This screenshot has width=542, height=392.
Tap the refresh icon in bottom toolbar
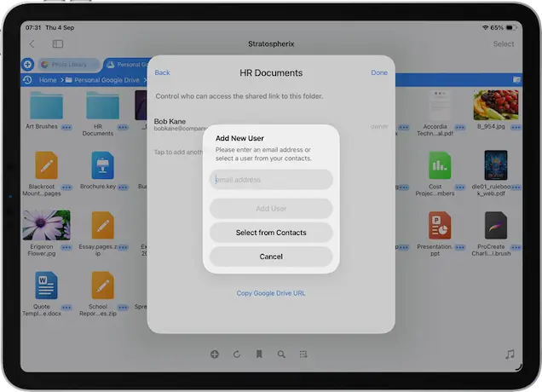(x=236, y=354)
